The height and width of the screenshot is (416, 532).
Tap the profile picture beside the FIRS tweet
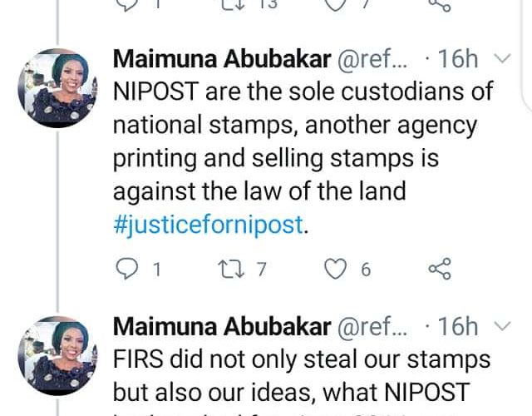[54, 351]
